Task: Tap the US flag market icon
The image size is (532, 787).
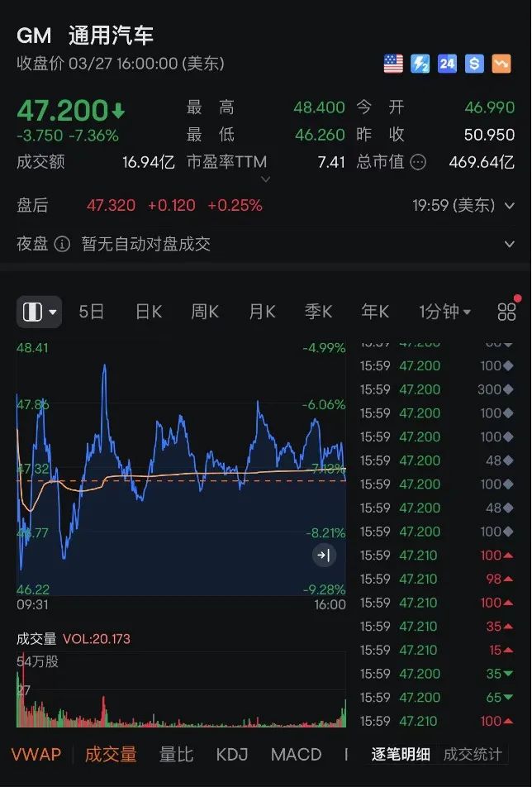Action: click(393, 64)
